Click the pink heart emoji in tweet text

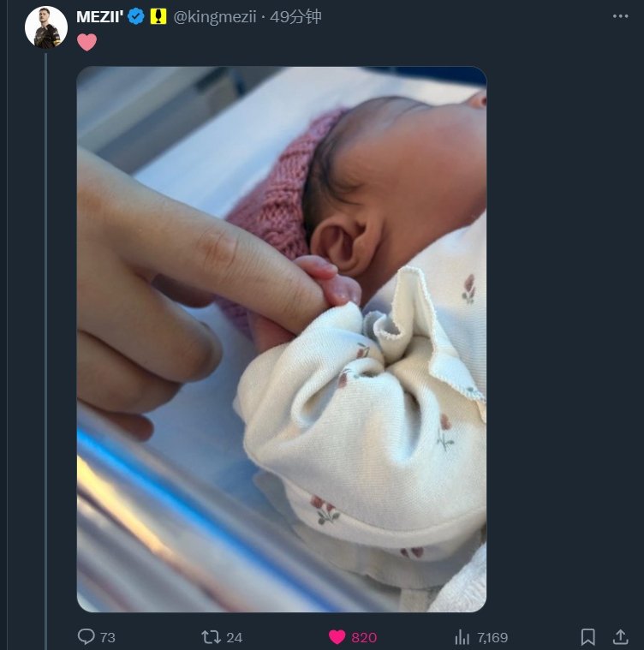(87, 42)
